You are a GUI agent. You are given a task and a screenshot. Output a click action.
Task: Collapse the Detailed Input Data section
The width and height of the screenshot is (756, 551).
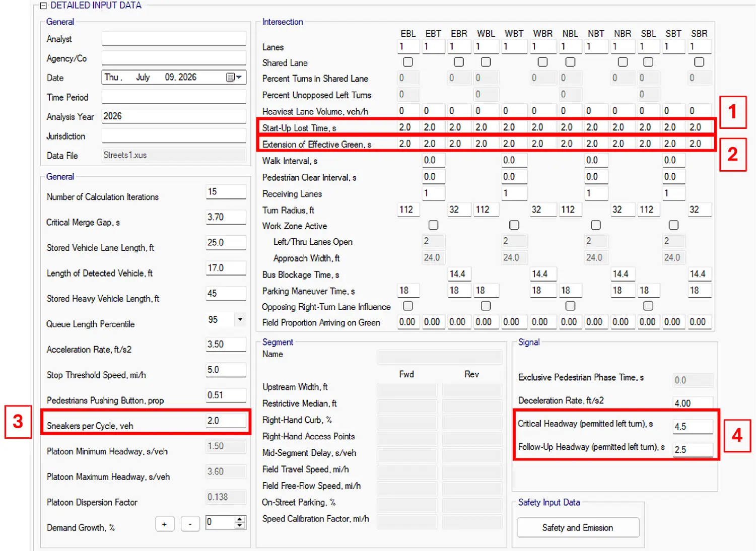(43, 6)
